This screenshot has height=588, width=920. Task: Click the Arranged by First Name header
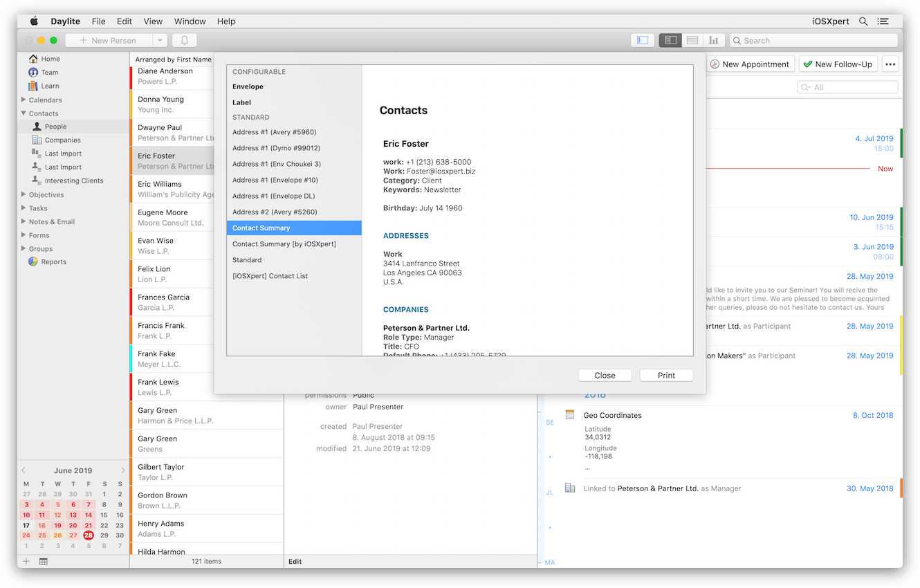tap(173, 59)
